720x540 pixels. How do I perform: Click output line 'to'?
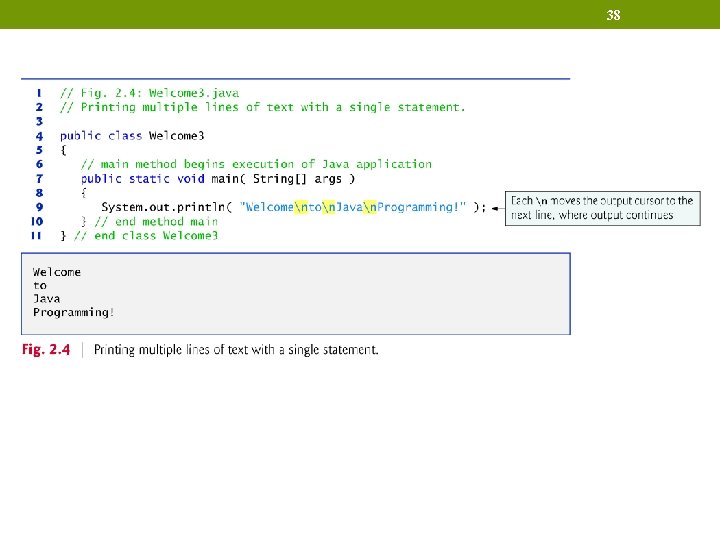tap(40, 285)
